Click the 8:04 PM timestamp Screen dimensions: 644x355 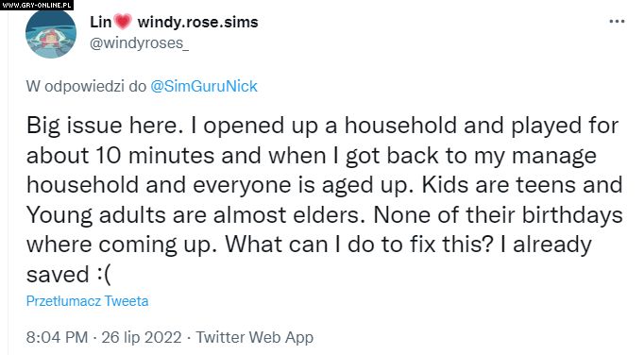57,337
